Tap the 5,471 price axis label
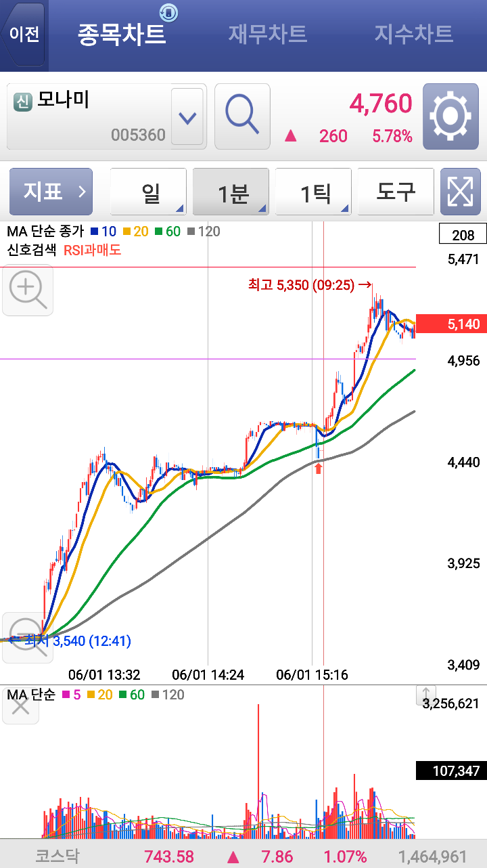487x868 pixels. pyautogui.click(x=463, y=259)
